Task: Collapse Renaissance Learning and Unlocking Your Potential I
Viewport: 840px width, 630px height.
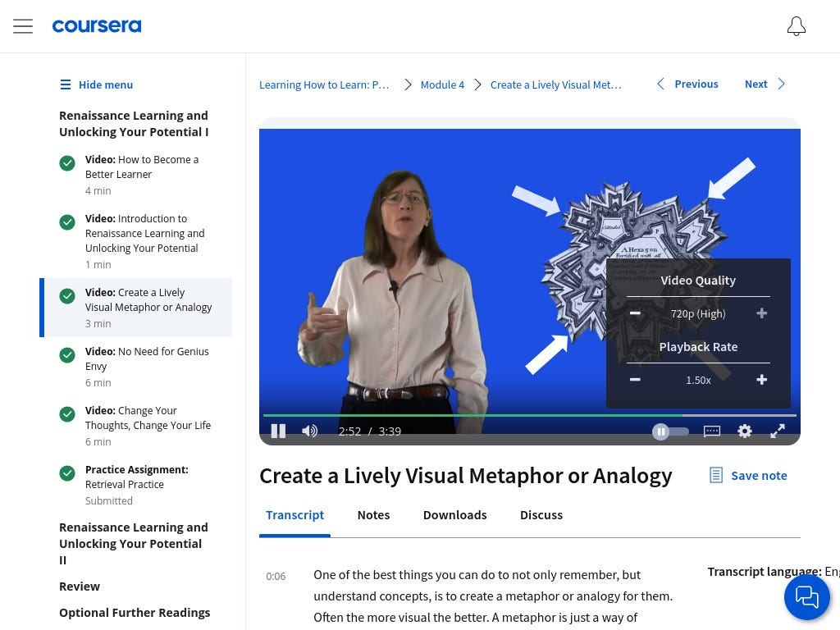Action: click(134, 124)
